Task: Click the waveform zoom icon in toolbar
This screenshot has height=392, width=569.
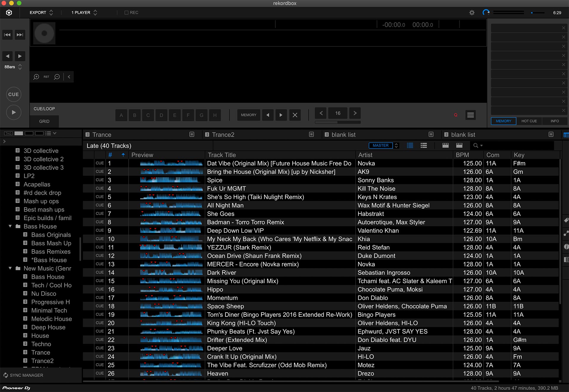Action: (x=37, y=77)
